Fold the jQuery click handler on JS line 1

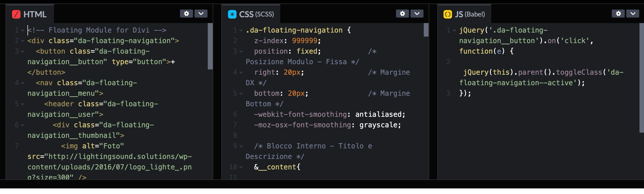click(x=454, y=31)
